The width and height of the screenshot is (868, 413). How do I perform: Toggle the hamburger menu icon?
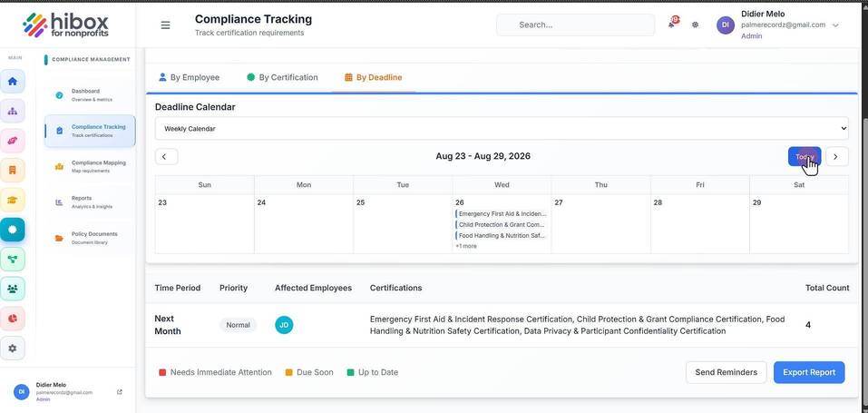[165, 25]
